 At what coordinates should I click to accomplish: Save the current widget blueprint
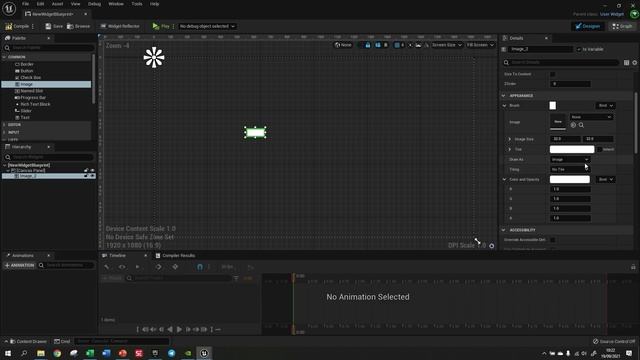(x=54, y=26)
